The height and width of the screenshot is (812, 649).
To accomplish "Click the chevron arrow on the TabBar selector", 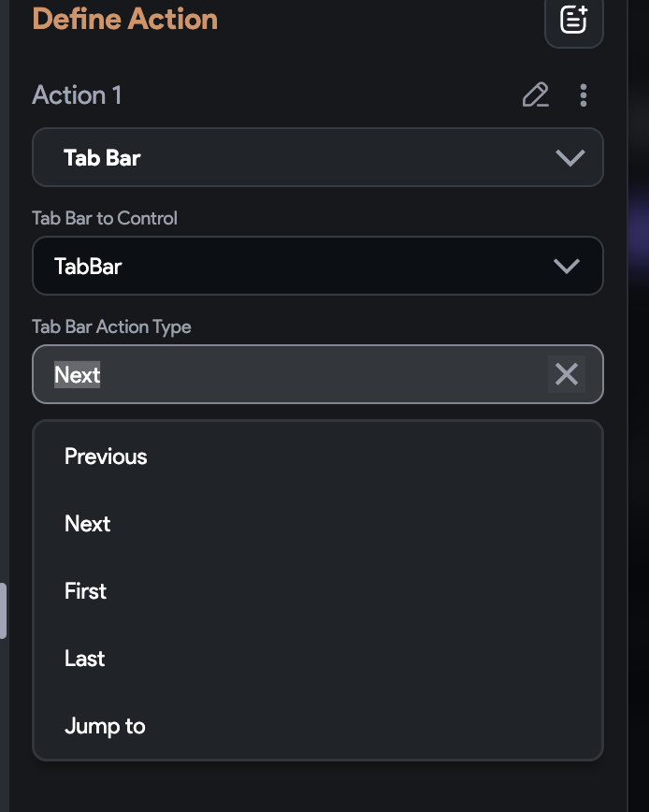I will pyautogui.click(x=566, y=267).
